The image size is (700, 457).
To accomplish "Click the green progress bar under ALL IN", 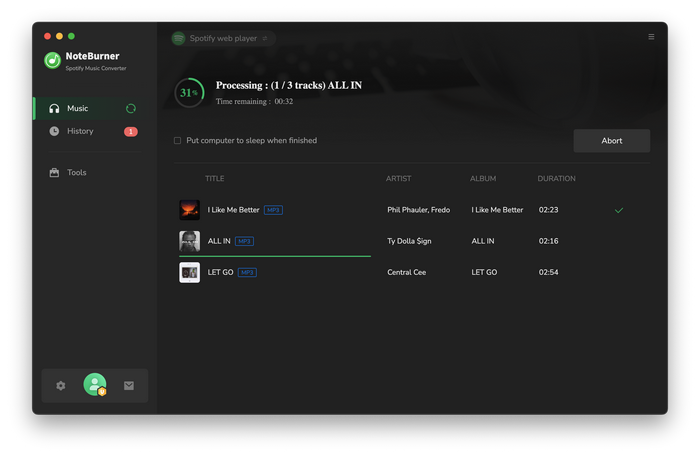I will pyautogui.click(x=275, y=256).
